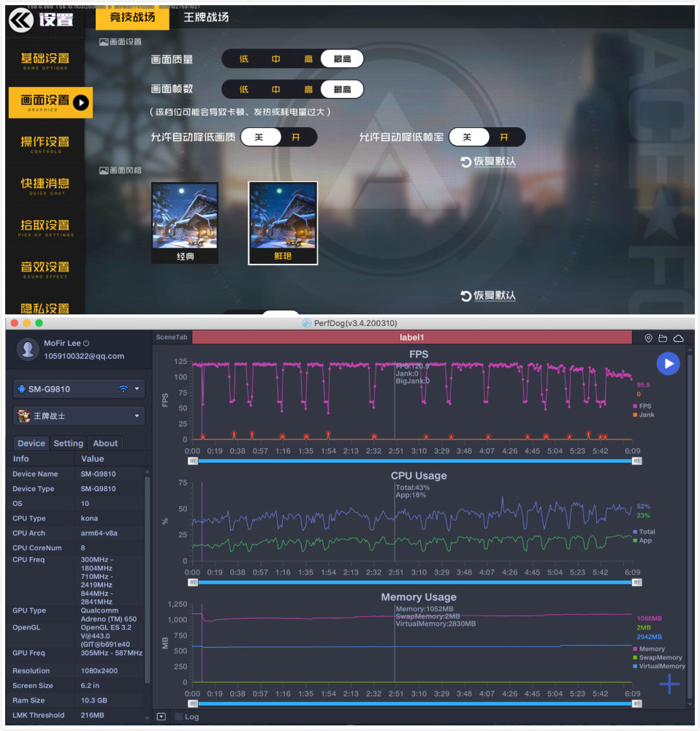
Task: Click the Total legend entry in CPU Usage
Action: pos(644,531)
